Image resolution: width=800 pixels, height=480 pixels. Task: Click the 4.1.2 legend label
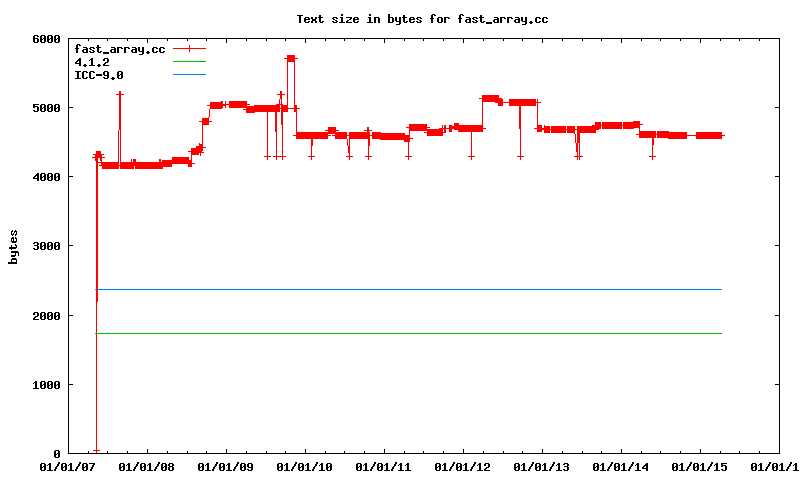92,62
